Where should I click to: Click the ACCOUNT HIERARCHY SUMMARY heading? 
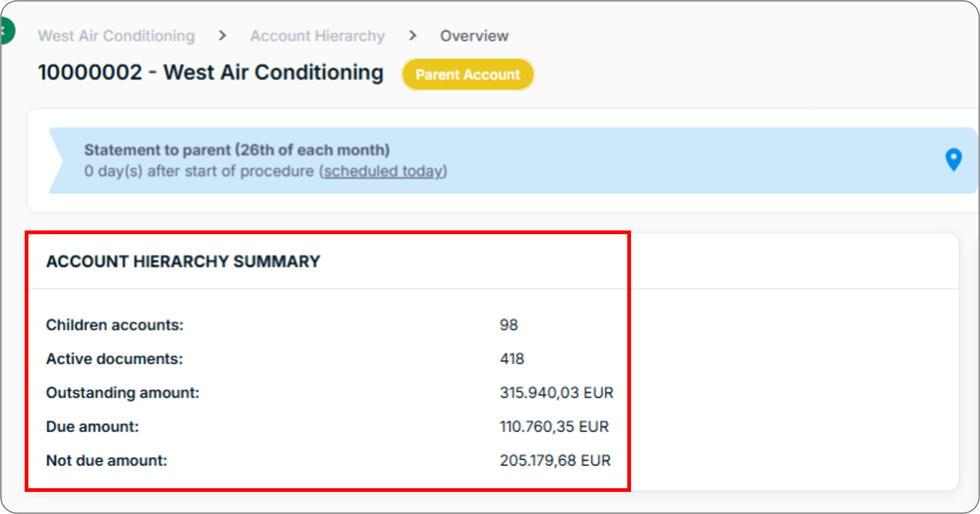click(183, 261)
